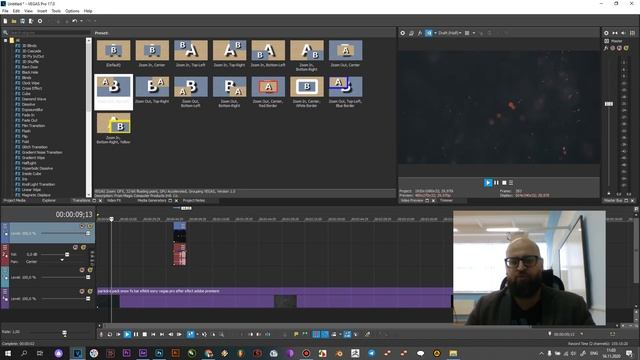This screenshot has height=360, width=640.
Task: Toggle solo on the audio track
Action: click(83, 247)
